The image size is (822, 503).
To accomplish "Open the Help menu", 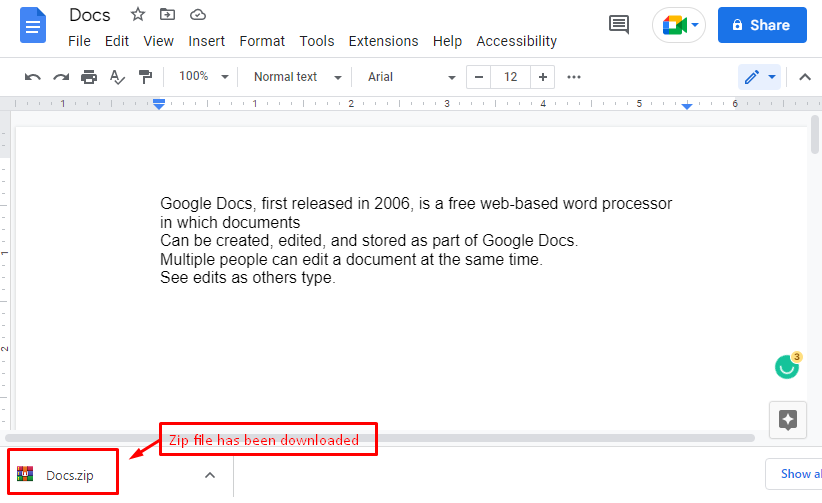I will (447, 41).
